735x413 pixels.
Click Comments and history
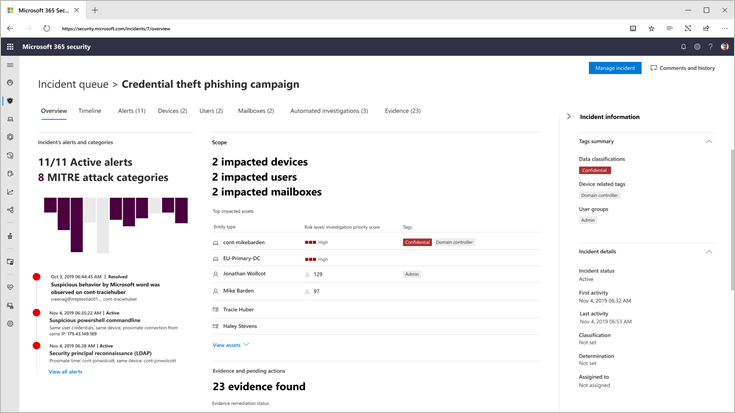682,68
